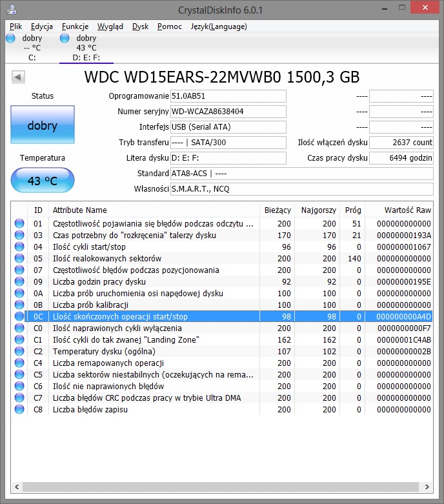Click the Tryb transferu field SATA/300
Screen dimensions: 444x504
click(228, 143)
